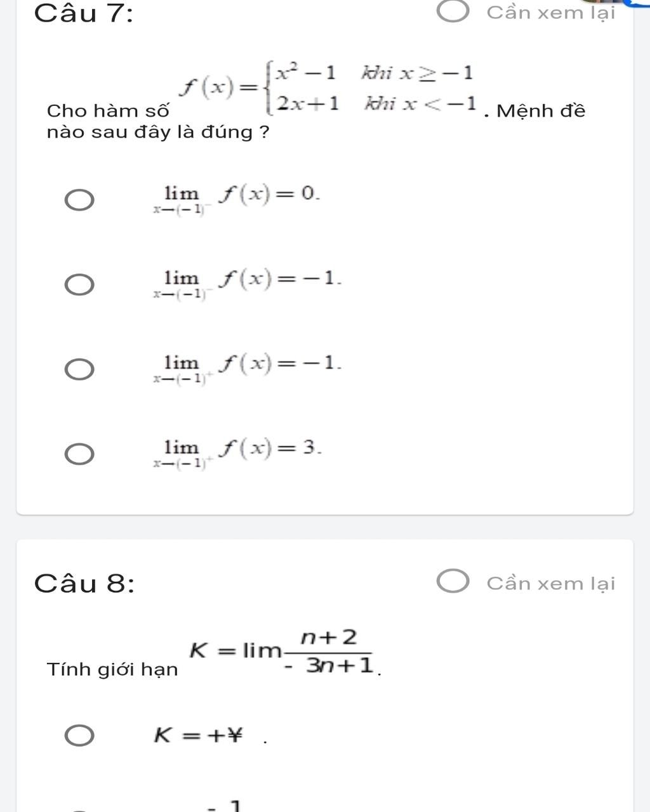Select the answer where the left-hand limit equals 0
The image size is (650, 812).
click(x=80, y=200)
